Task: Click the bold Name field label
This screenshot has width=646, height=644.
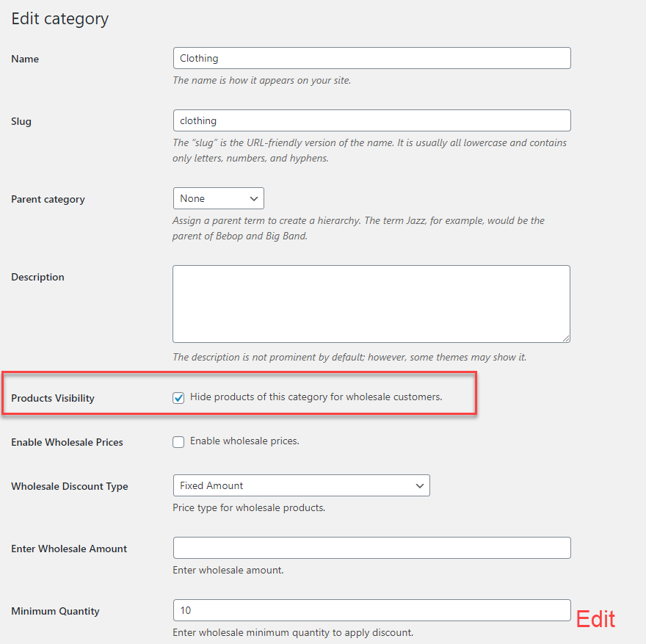Action: 25,59
